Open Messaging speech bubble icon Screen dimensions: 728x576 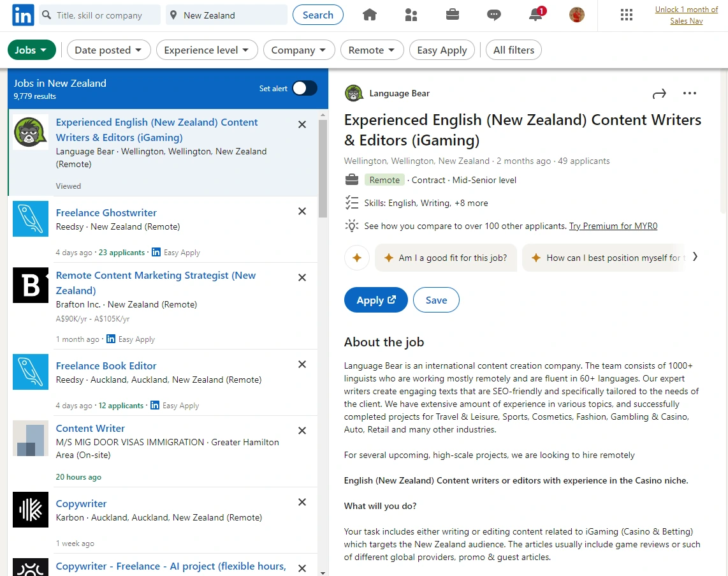[493, 15]
